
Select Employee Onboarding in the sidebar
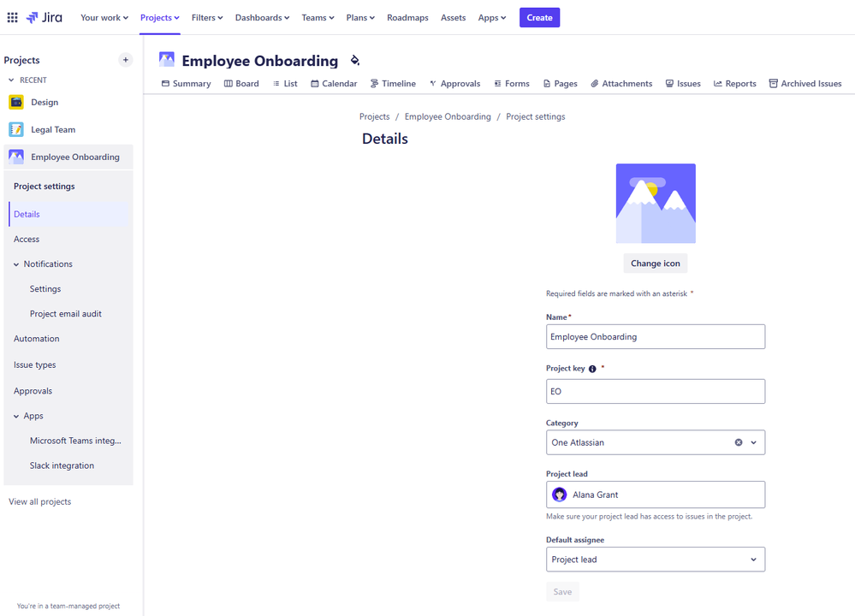68,157
